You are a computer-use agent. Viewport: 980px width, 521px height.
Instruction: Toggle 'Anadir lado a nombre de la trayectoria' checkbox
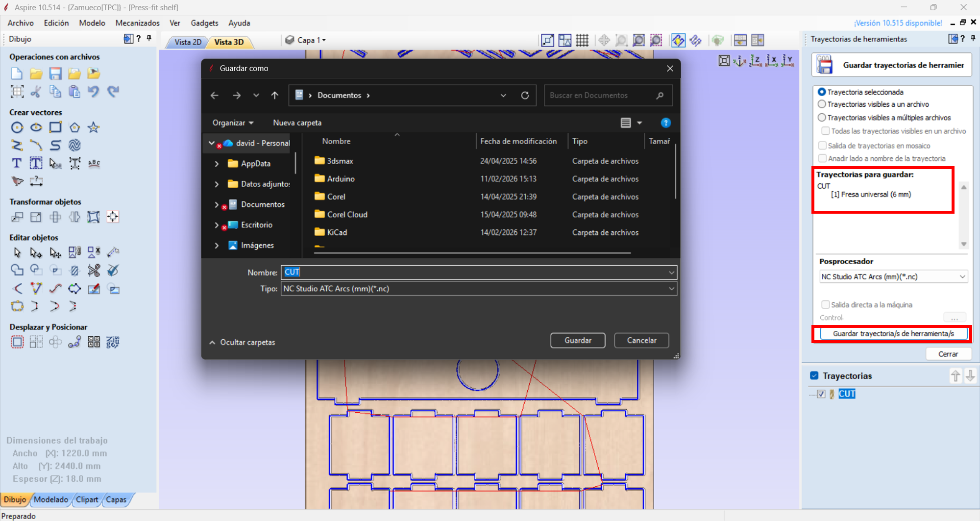[x=823, y=158]
